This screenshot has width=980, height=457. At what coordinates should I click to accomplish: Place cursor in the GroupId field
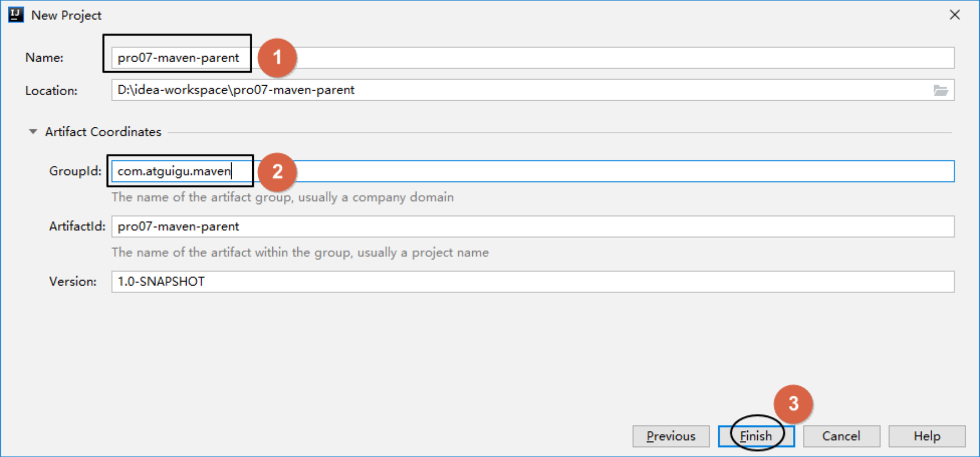pyautogui.click(x=593, y=171)
